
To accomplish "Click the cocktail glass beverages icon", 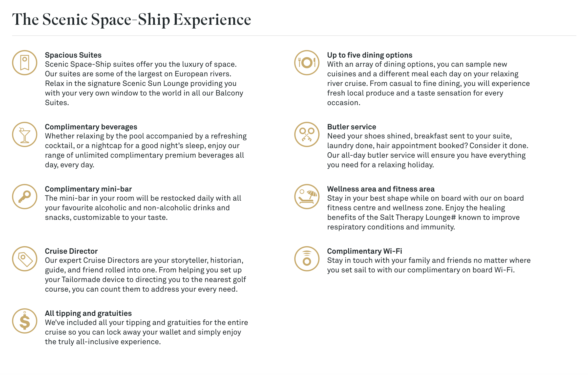I will (25, 134).
